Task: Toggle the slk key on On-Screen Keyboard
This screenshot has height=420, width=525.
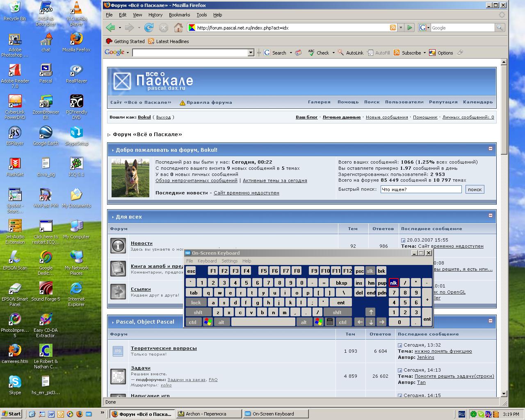Action: click(x=370, y=271)
